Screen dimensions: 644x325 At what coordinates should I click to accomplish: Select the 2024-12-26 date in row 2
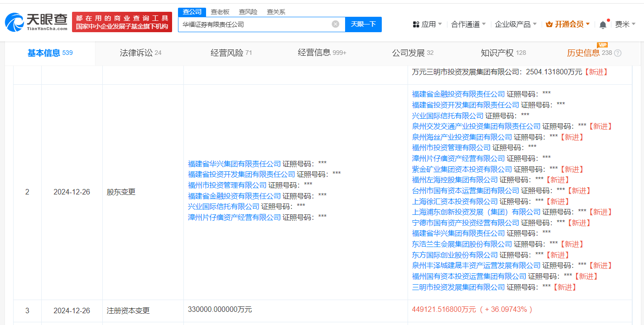(72, 192)
